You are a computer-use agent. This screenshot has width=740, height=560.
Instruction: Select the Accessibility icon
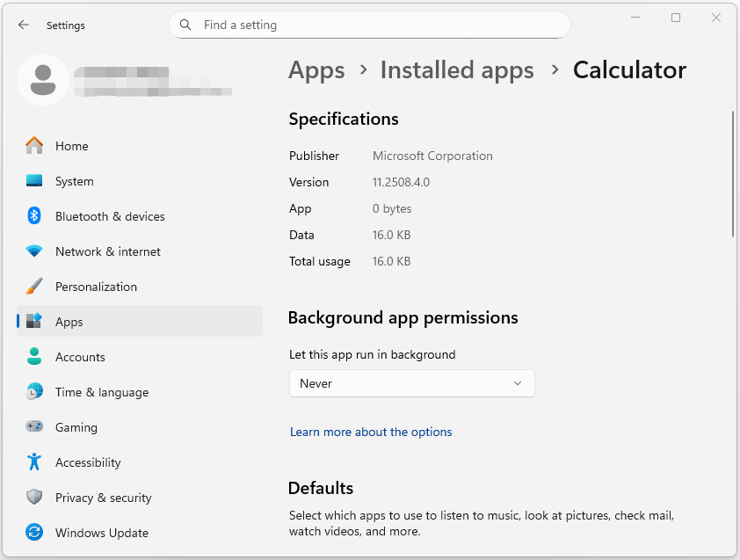37,462
